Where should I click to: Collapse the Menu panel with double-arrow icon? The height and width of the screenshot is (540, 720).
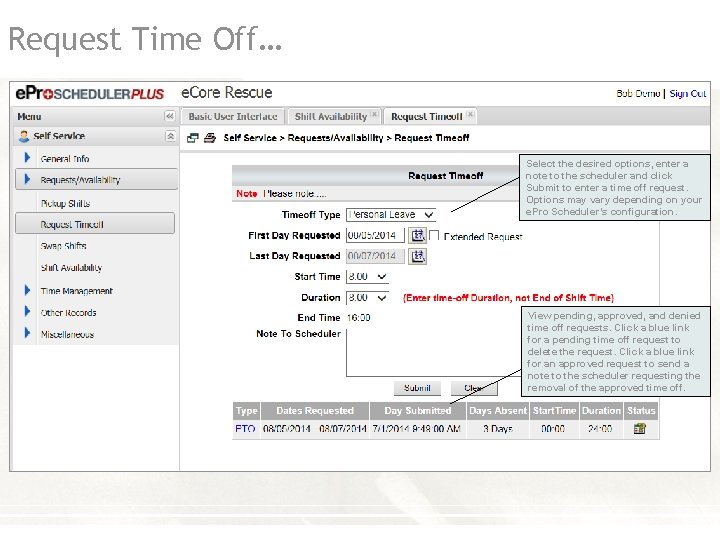169,116
